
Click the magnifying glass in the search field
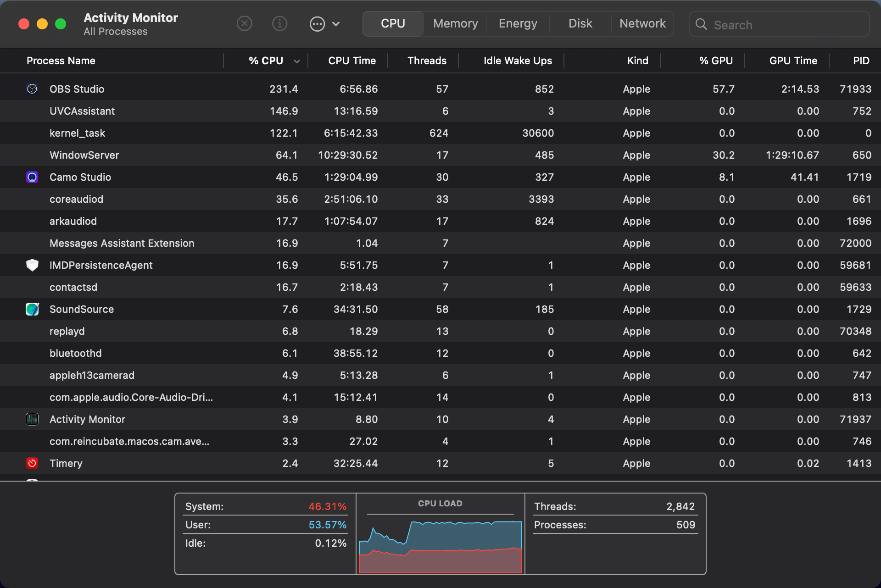[x=701, y=24]
